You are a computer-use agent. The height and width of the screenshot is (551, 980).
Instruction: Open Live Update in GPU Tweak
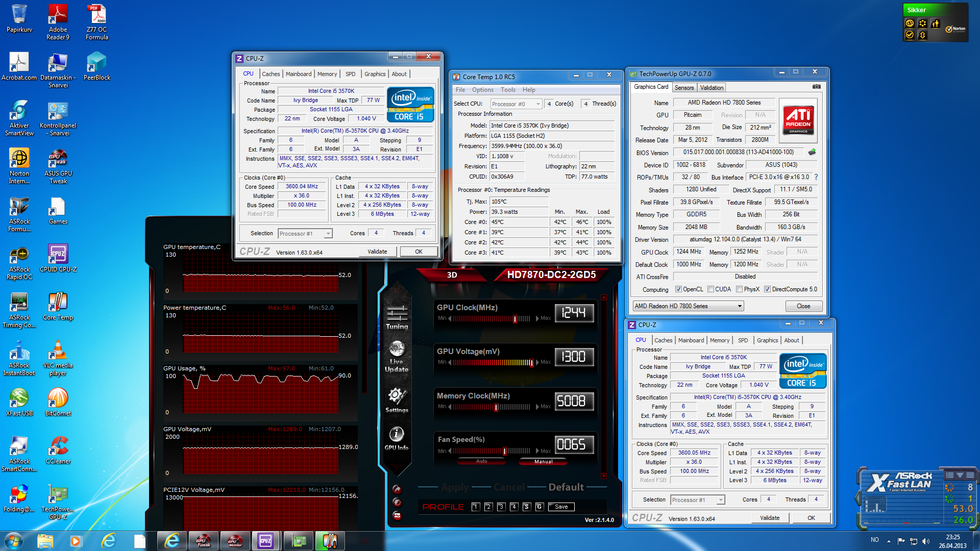[397, 357]
